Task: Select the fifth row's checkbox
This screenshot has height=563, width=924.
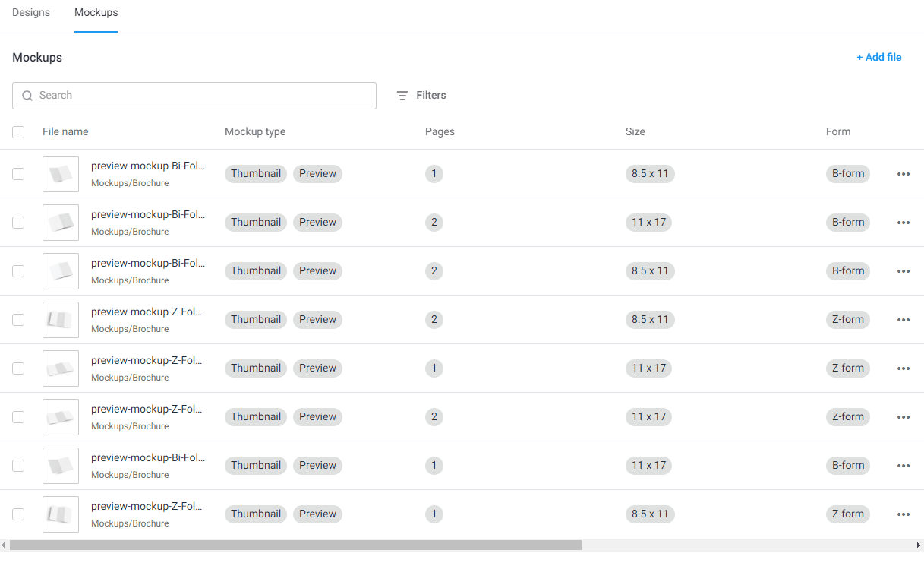Action: click(18, 368)
